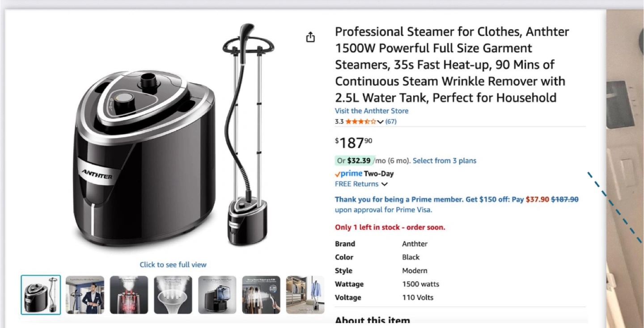Click the star rating icons
This screenshot has height=328, width=644.
pyautogui.click(x=361, y=122)
